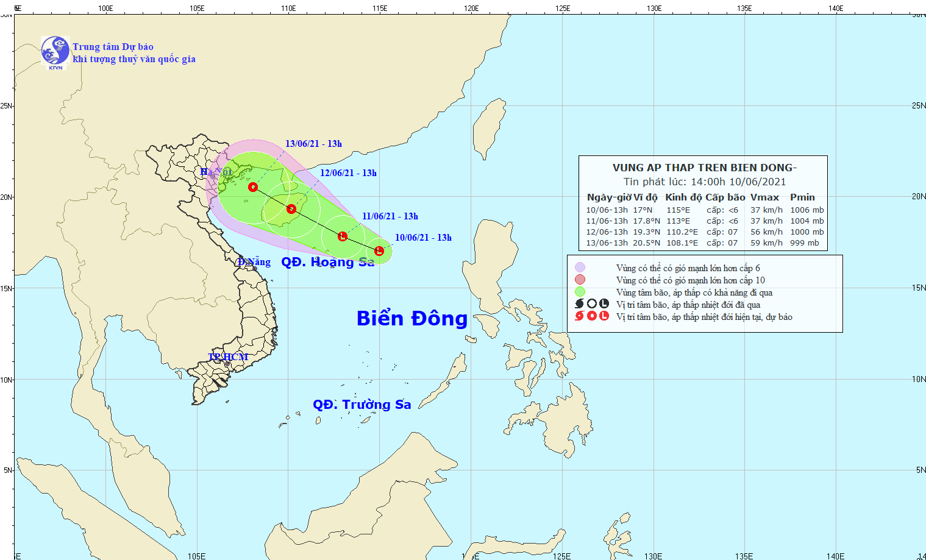Click the '115°E' longitude cell

[x=678, y=210]
